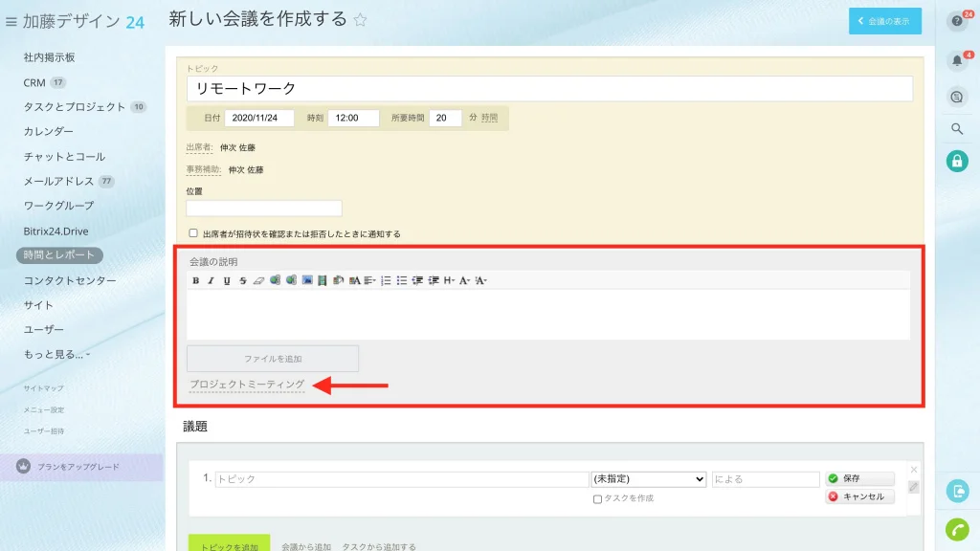This screenshot has width=980, height=551.
Task: Click the green phone call button
Action: [957, 530]
